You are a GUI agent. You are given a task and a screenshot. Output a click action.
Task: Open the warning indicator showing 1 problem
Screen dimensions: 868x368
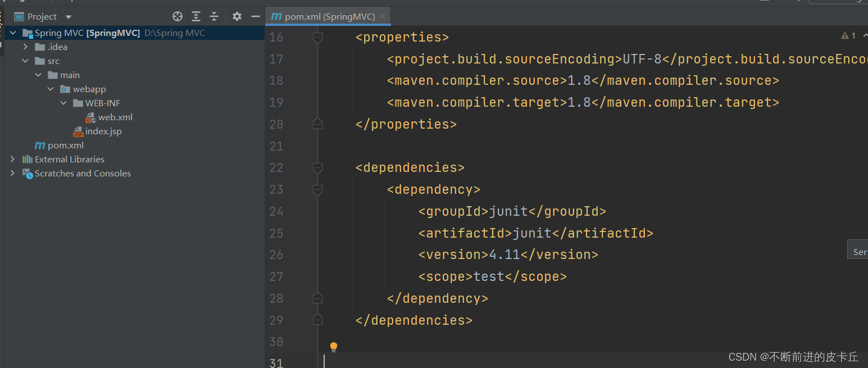848,36
